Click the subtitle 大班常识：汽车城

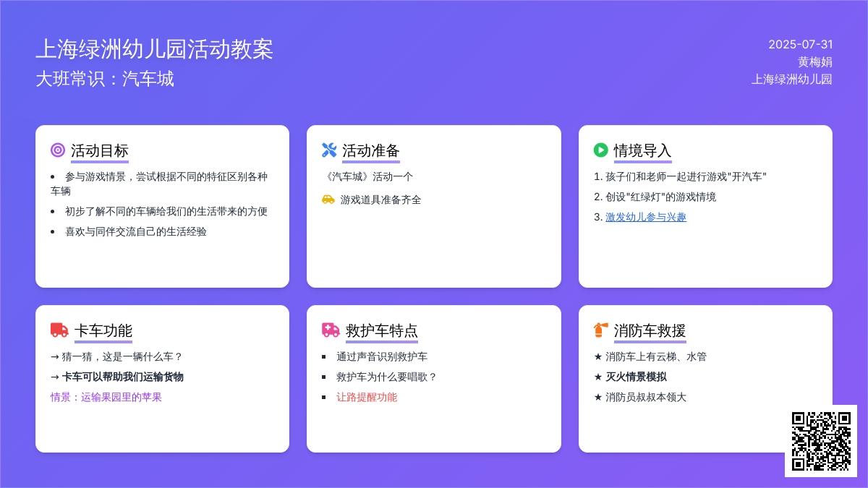point(105,79)
